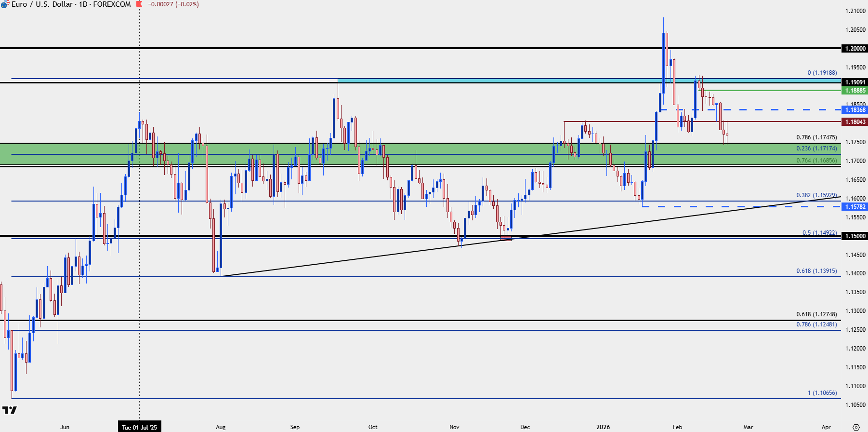Select the Mar time axis label

(x=748, y=427)
